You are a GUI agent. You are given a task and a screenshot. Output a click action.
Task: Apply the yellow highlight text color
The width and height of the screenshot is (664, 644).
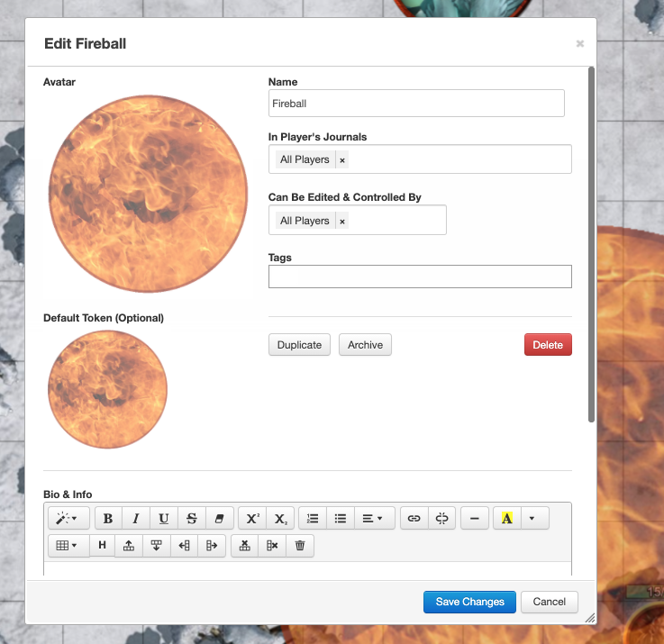(507, 518)
